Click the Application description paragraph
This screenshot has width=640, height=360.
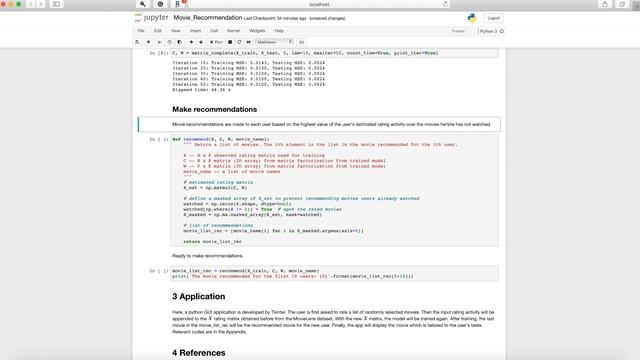[x=333, y=322]
